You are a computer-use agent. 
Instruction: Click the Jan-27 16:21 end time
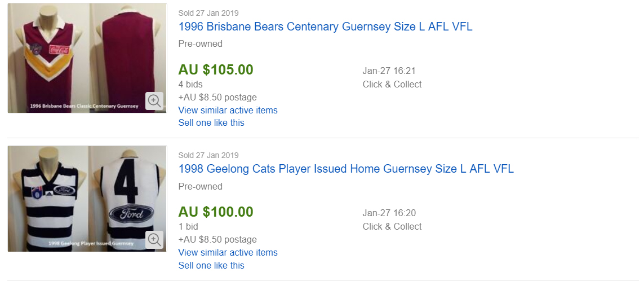coord(389,71)
